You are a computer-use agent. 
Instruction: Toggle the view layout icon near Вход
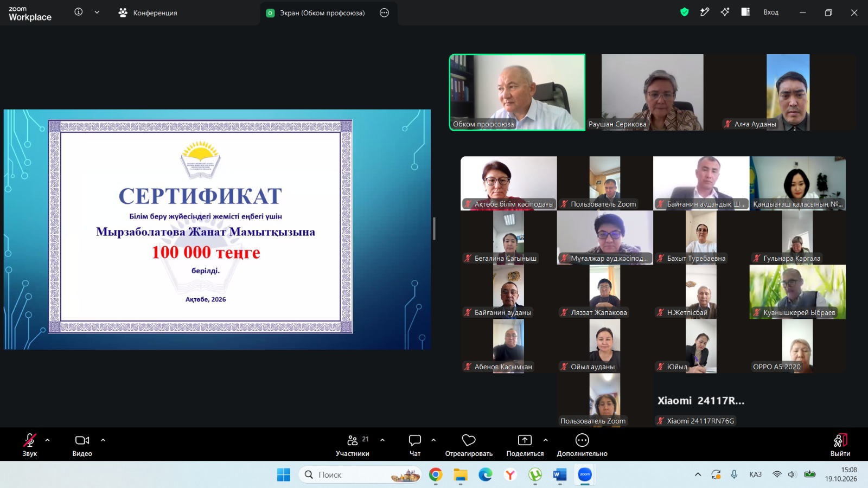point(745,12)
